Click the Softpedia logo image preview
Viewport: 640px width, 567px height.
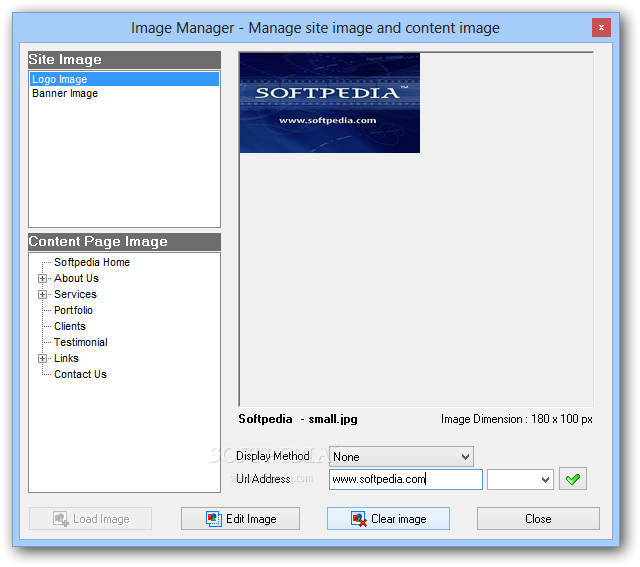[330, 103]
